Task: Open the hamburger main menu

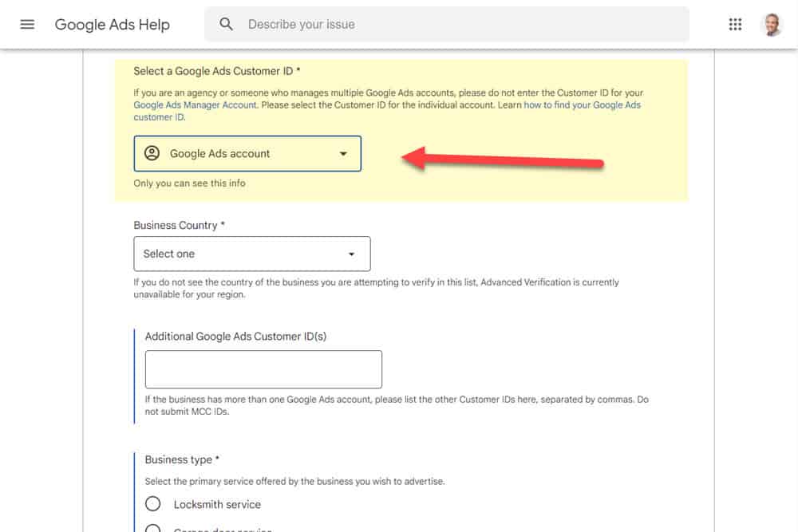Action: [x=27, y=24]
